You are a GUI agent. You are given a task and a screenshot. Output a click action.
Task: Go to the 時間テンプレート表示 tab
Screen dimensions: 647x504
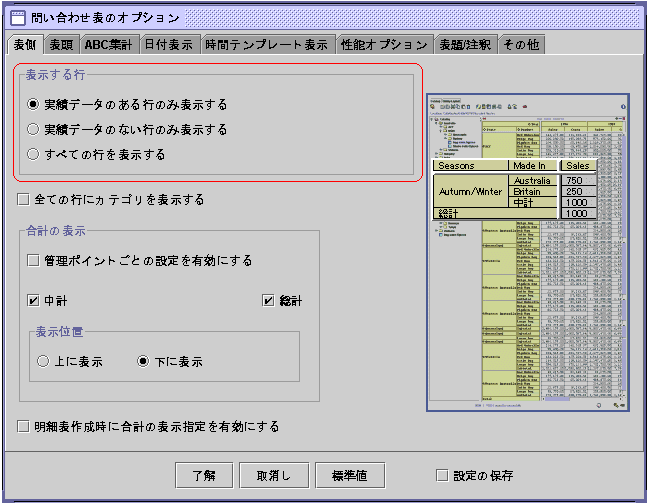[x=266, y=44]
